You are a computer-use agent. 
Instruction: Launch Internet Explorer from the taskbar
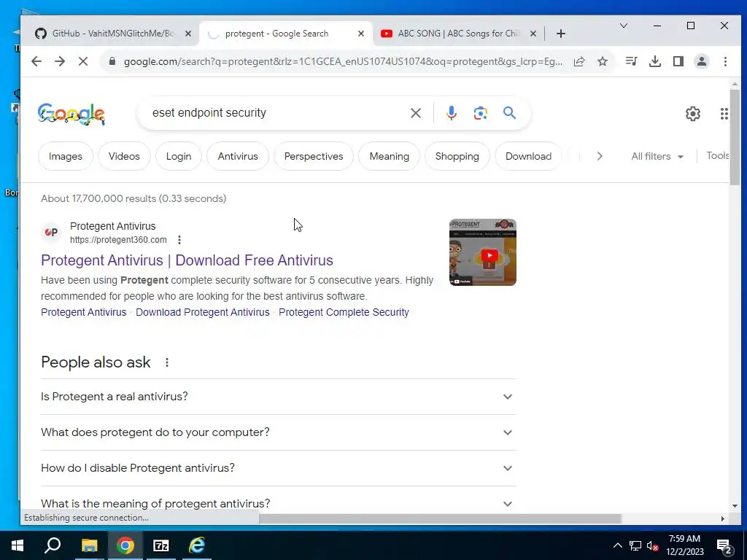[x=197, y=545]
